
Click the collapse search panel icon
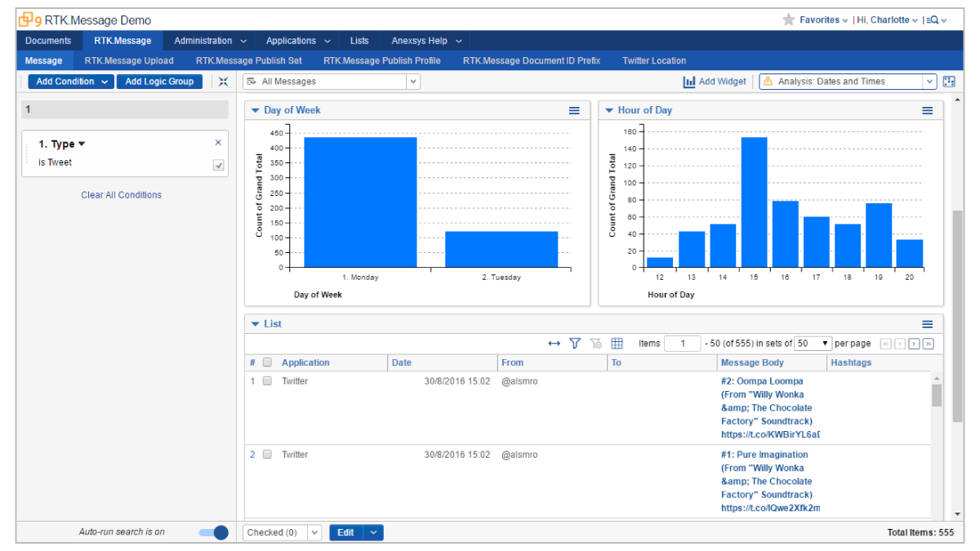pyautogui.click(x=223, y=82)
